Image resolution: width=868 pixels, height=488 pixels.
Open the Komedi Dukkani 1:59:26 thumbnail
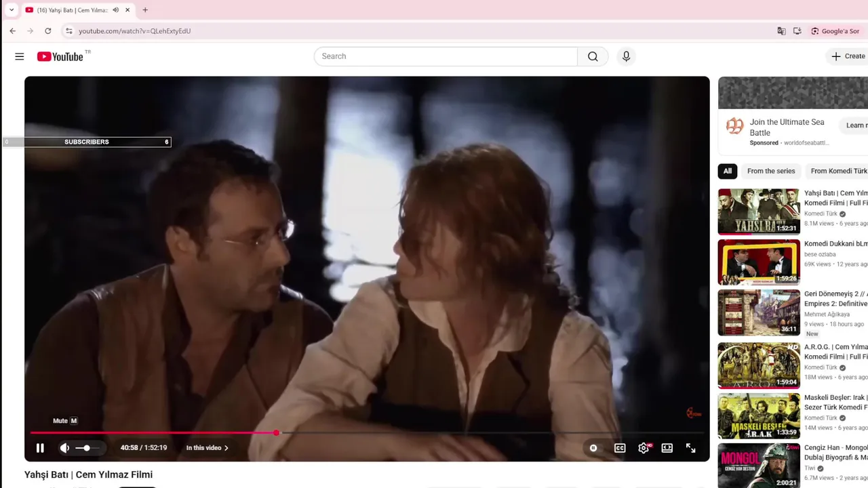(x=759, y=262)
